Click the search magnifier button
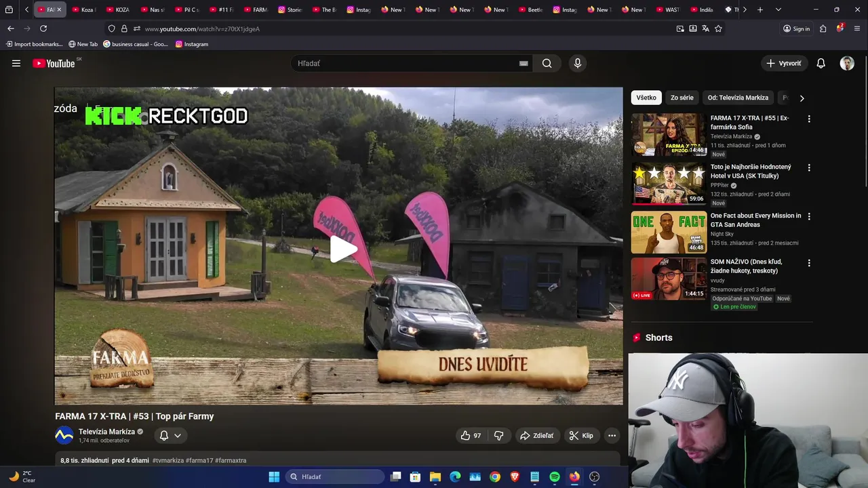The height and width of the screenshot is (488, 868). tap(547, 63)
